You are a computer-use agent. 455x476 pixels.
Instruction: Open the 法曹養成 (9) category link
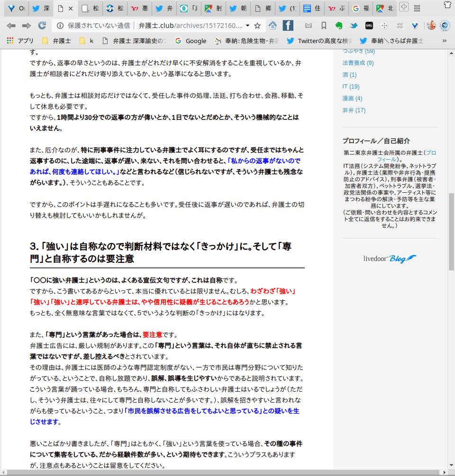[x=358, y=63]
